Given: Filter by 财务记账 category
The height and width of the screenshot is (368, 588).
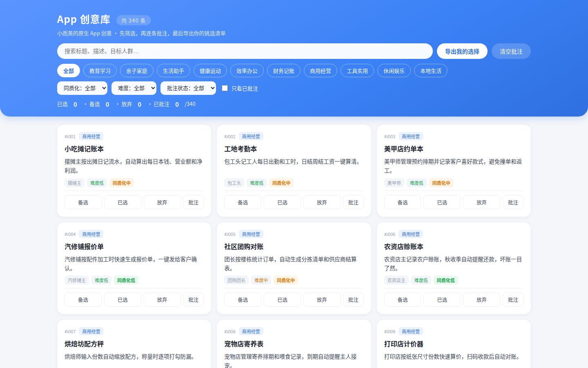Looking at the screenshot, I should [284, 71].
